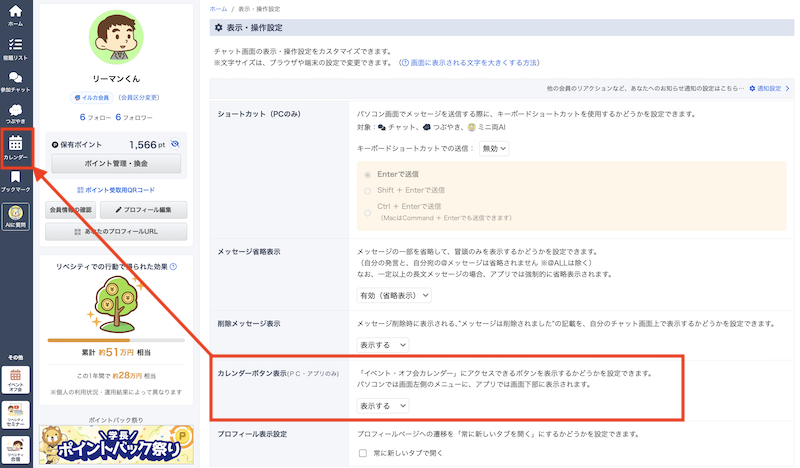Image resolution: width=800 pixels, height=468 pixels.
Task: Click help icon beside リベシティでの行動で得られた効果
Action: coord(173,266)
